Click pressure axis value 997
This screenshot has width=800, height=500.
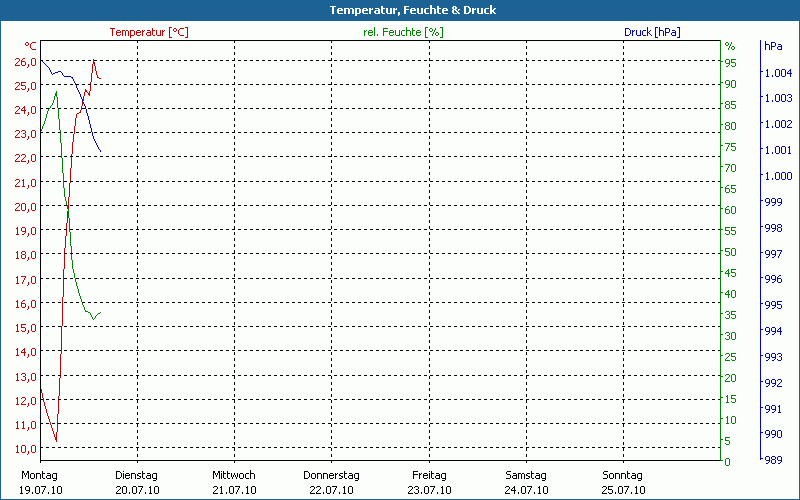click(773, 254)
